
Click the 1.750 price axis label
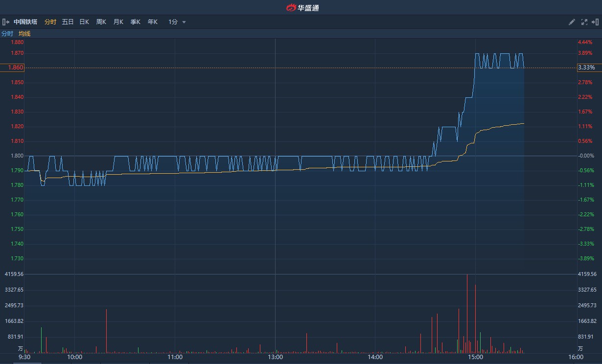tap(17, 229)
